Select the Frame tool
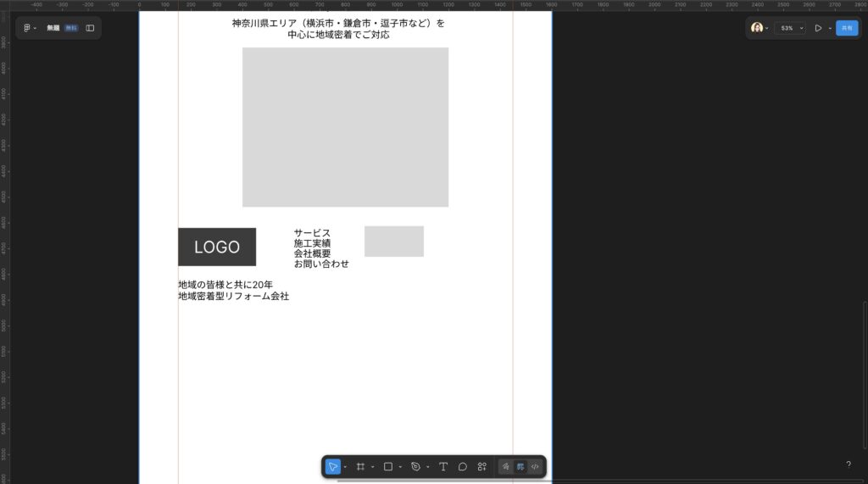This screenshot has height=484, width=868. pyautogui.click(x=360, y=467)
